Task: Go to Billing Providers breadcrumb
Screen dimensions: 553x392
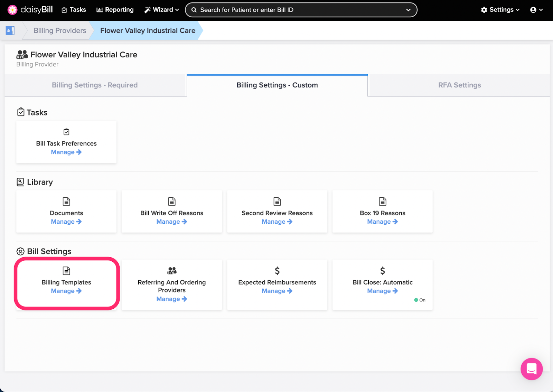Action: (60, 30)
